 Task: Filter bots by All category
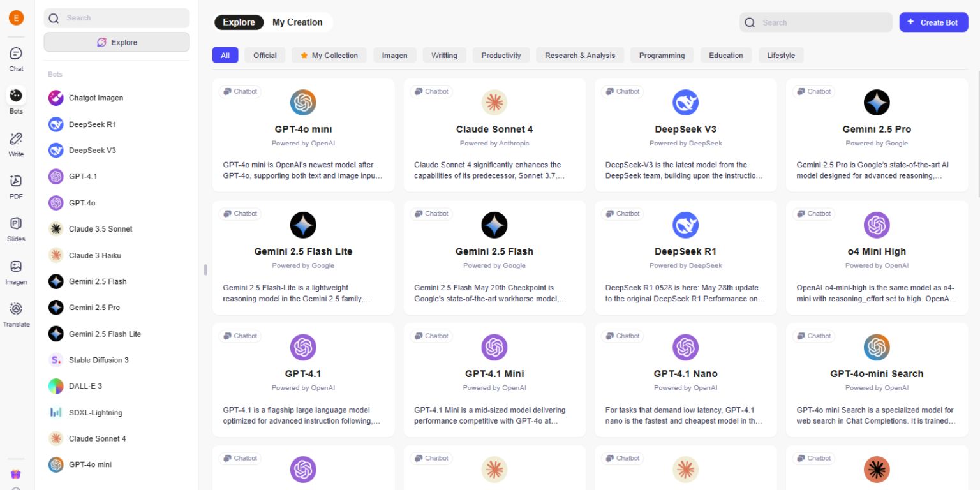tap(225, 56)
